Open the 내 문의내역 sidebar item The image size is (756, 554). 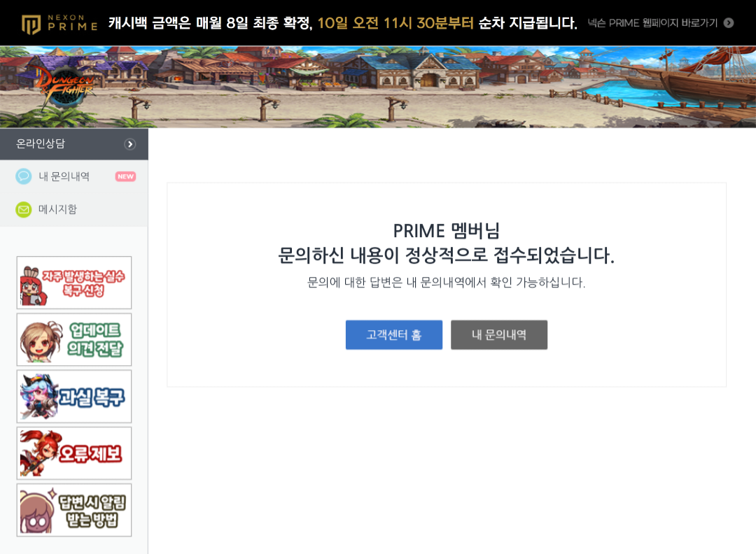(x=74, y=176)
